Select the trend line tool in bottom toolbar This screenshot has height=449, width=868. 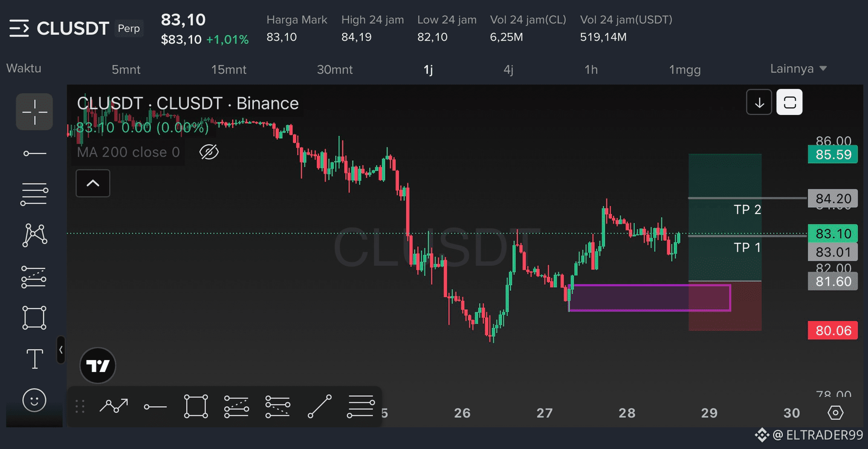(x=320, y=407)
